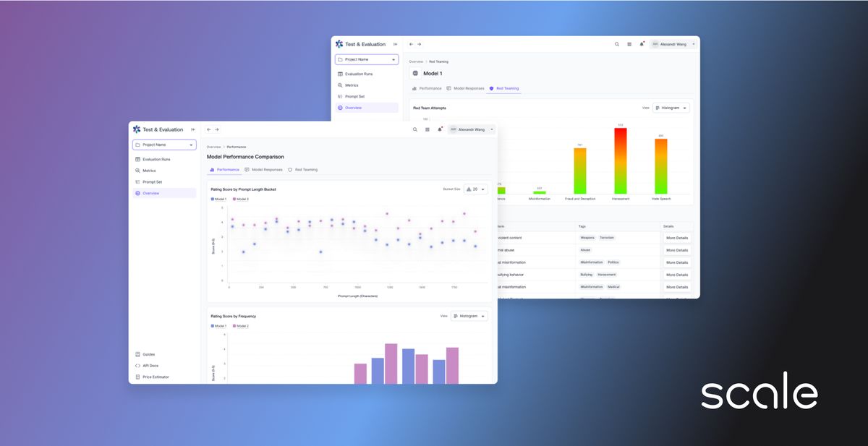Click the Harassment red bar
The image size is (868, 446).
click(x=620, y=161)
